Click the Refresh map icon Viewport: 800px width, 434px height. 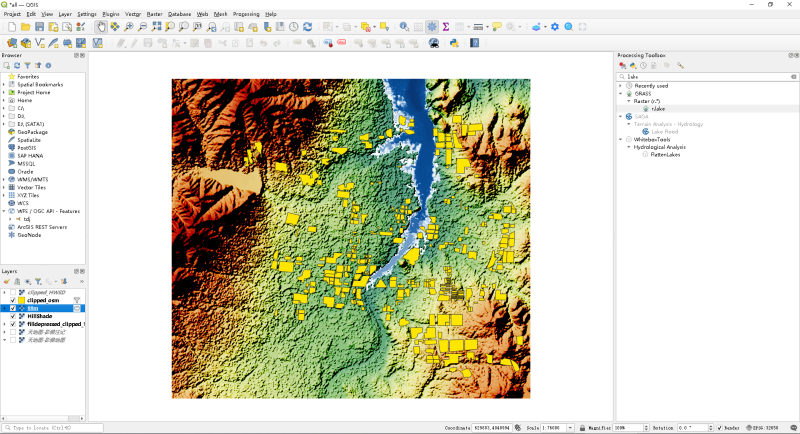tap(308, 27)
